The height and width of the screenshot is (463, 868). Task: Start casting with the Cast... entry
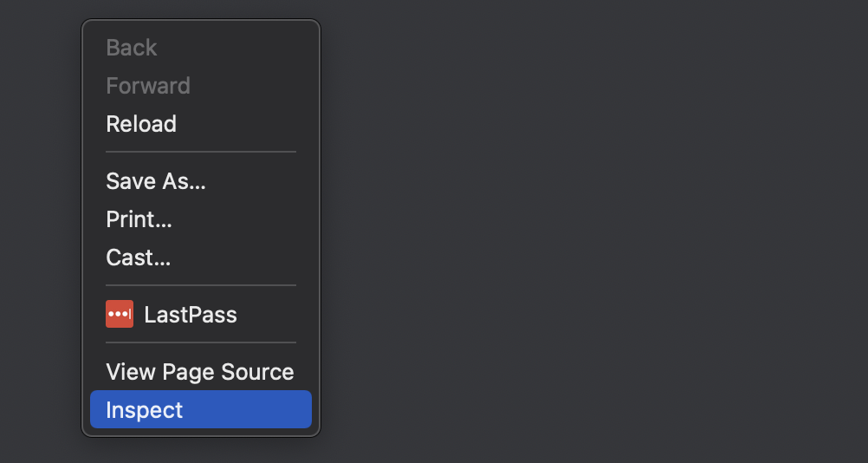[138, 258]
